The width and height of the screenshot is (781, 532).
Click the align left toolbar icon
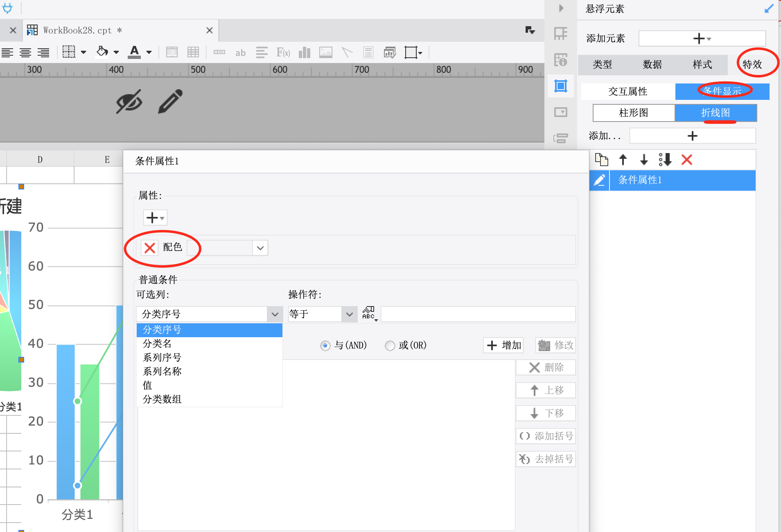[7, 52]
